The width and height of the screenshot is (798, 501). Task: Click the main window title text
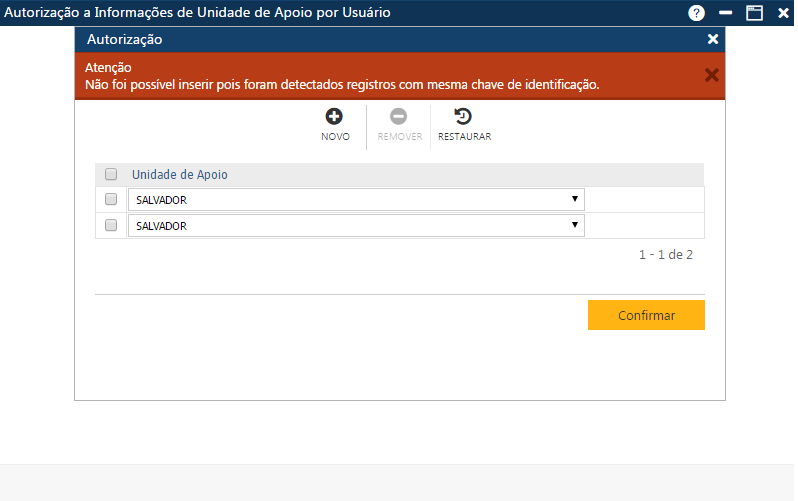(198, 13)
